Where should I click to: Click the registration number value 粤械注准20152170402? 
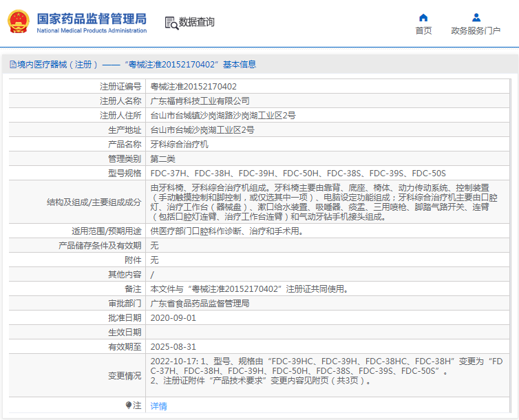193,87
